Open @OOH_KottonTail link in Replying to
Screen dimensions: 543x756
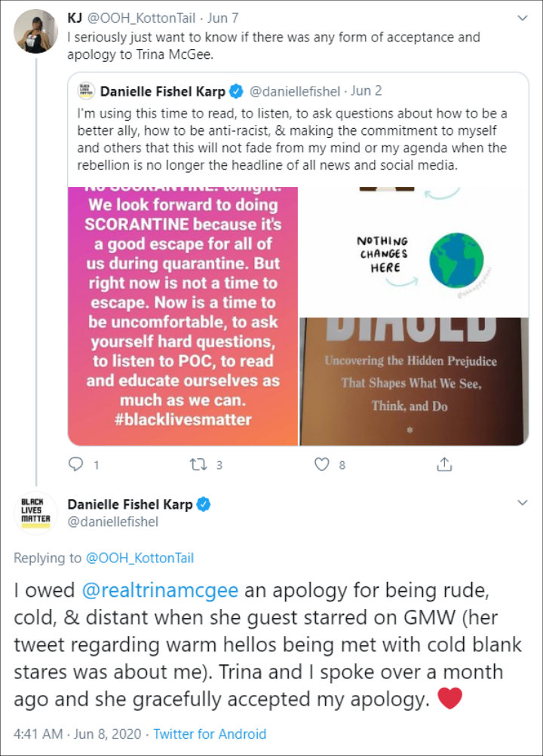[140, 558]
